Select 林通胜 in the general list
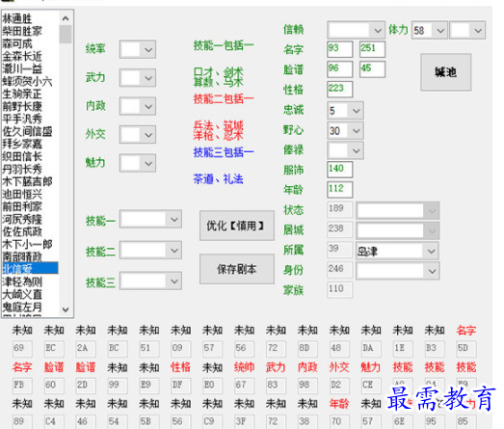504x429 pixels. coord(17,18)
